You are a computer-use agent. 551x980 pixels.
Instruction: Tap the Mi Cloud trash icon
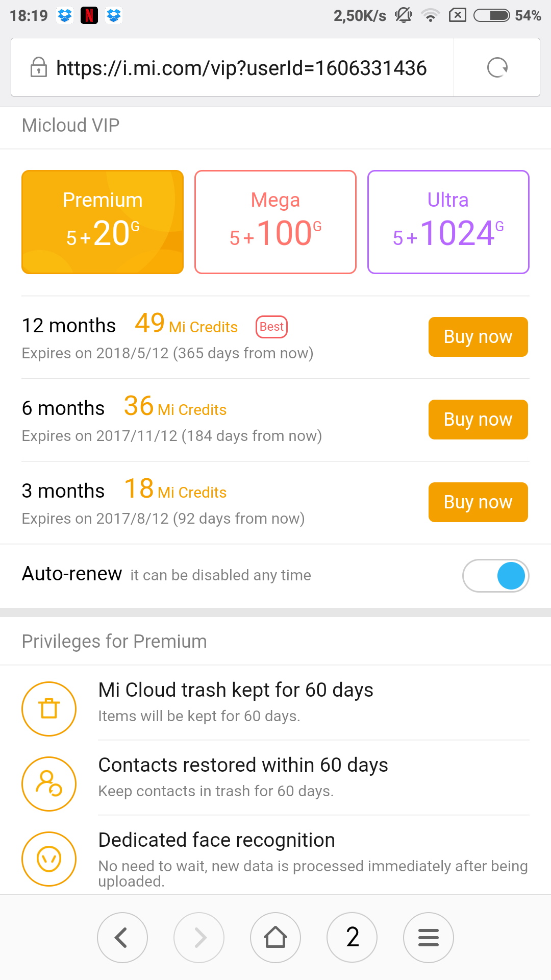(x=49, y=709)
